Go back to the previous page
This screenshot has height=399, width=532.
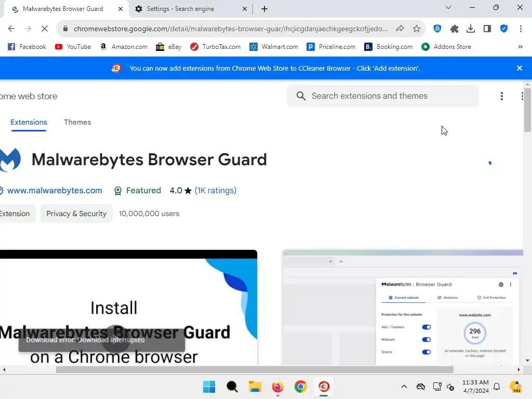tap(11, 29)
